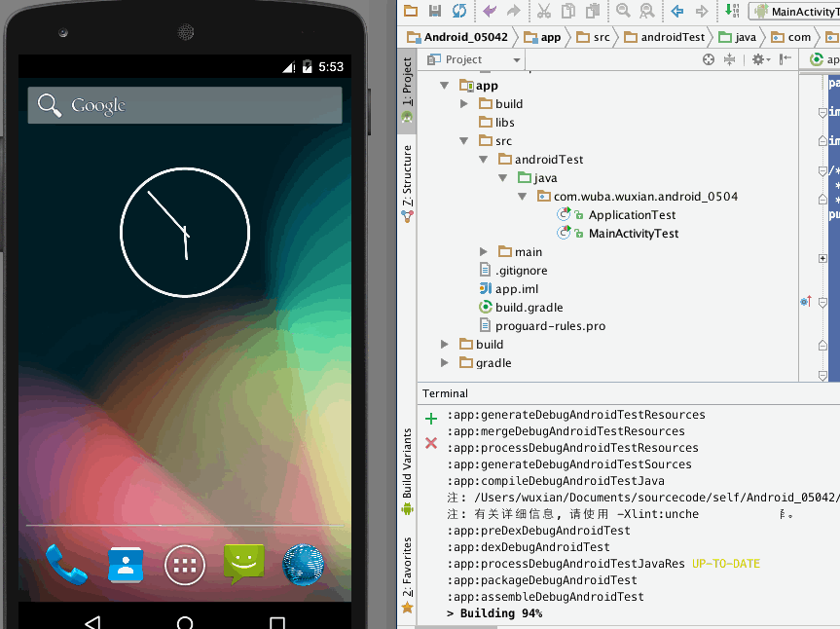Expand the main folder
Viewport: 840px width, 629px height.
point(483,252)
